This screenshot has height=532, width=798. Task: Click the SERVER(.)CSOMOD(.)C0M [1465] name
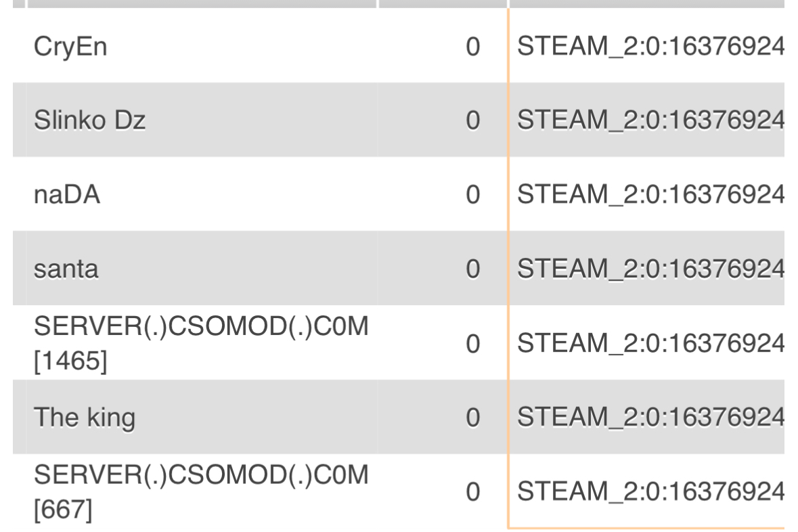201,343
